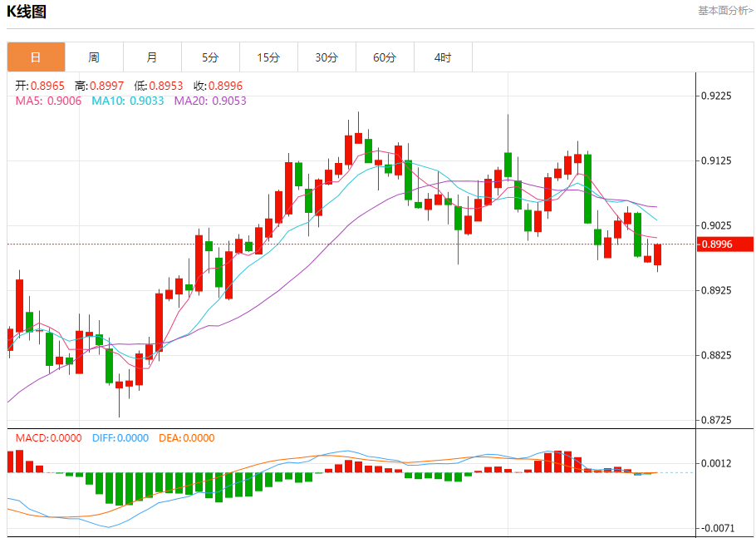Open the 5分 interval tab
Screen dimensions: 756x538
click(x=210, y=57)
